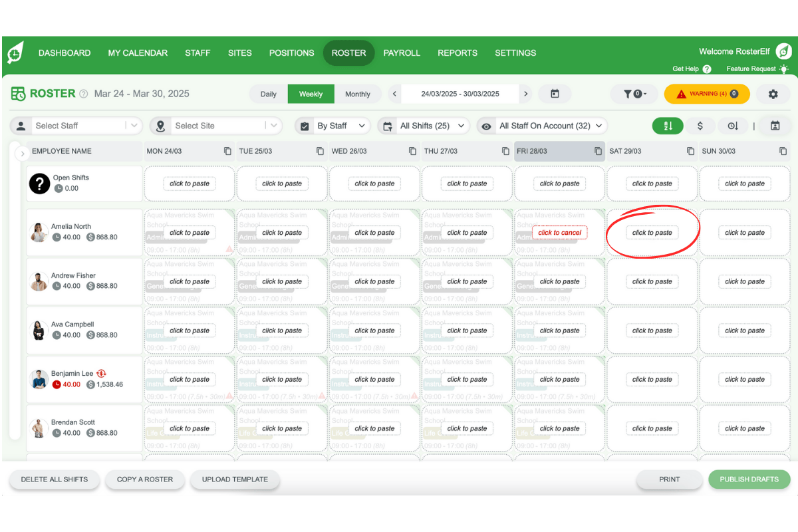Toggle the dollar cost view
The width and height of the screenshot is (798, 532).
700,126
